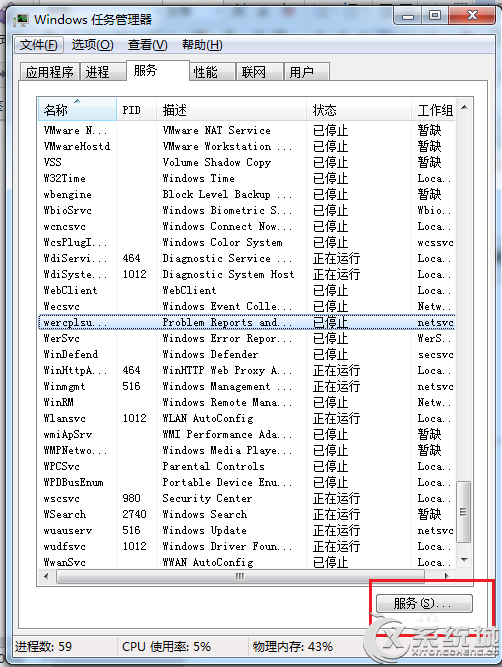Image resolution: width=502 pixels, height=667 pixels.
Task: Select the Winmgmt service row
Action: click(246, 386)
